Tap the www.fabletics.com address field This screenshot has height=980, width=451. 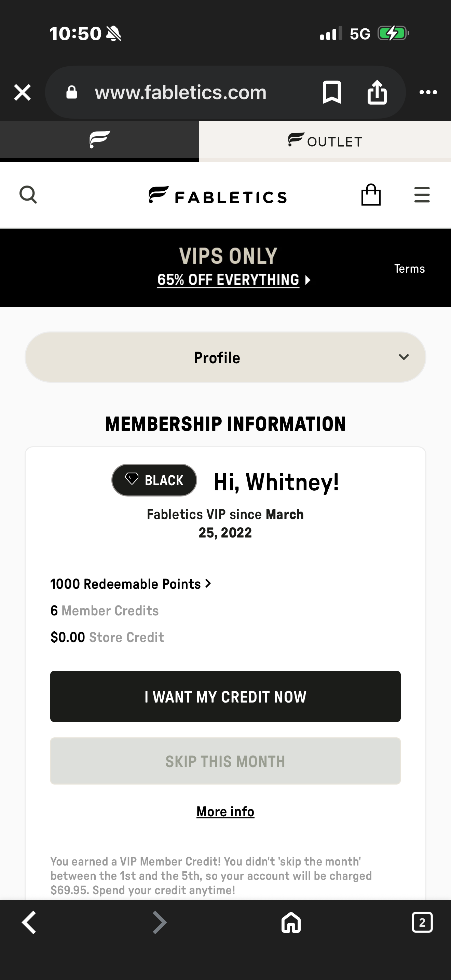pos(181,93)
